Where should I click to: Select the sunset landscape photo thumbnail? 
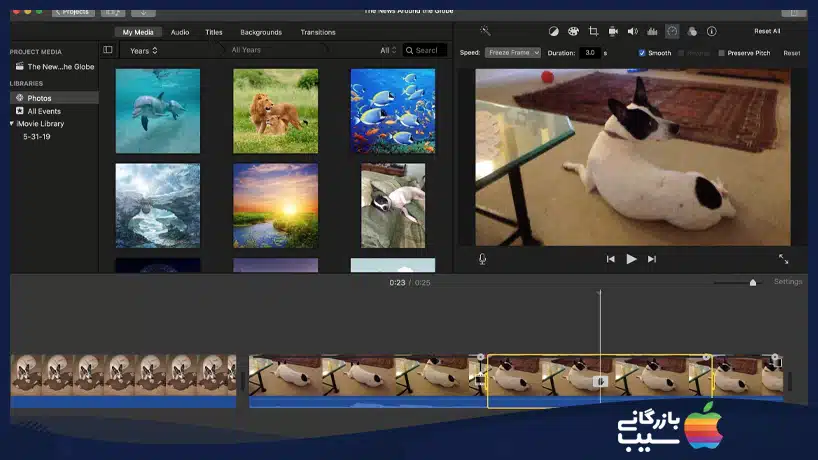click(x=275, y=205)
